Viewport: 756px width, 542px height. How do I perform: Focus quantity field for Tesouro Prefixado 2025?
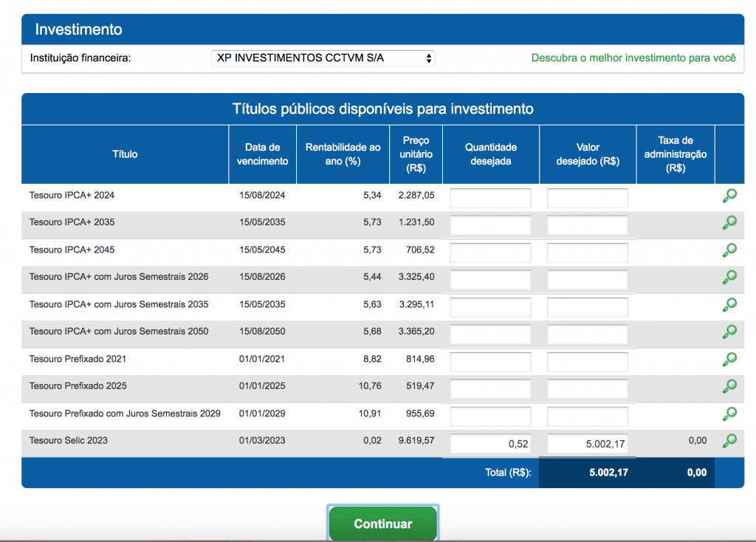pyautogui.click(x=490, y=388)
